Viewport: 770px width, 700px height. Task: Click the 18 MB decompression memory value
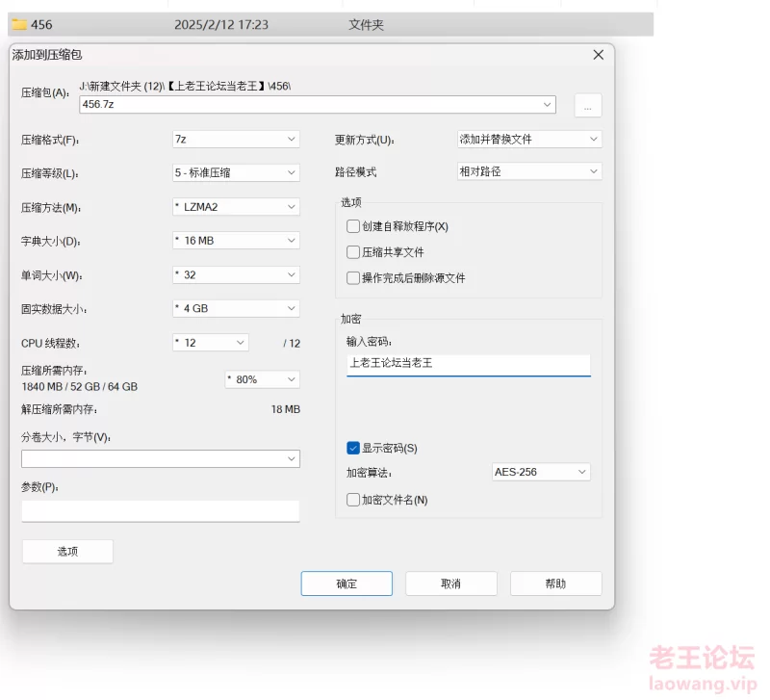tap(286, 409)
